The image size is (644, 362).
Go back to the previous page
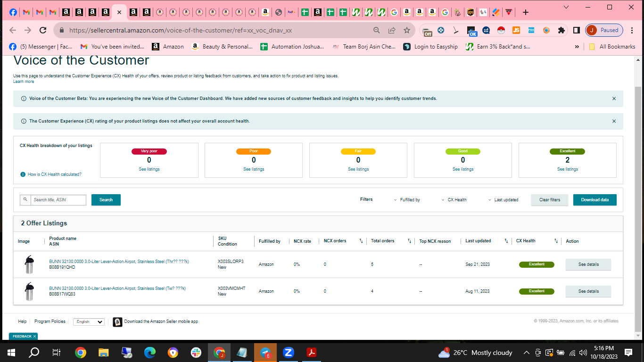(13, 30)
